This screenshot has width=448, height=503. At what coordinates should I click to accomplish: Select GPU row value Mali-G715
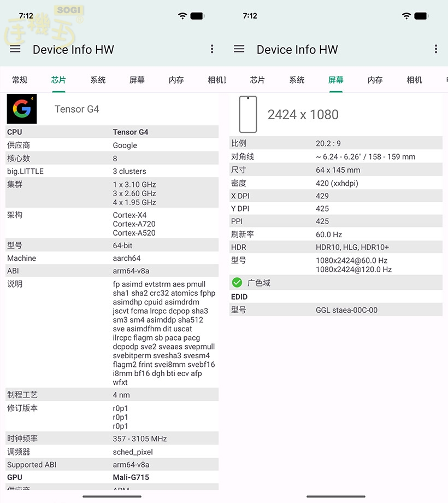[x=131, y=477]
